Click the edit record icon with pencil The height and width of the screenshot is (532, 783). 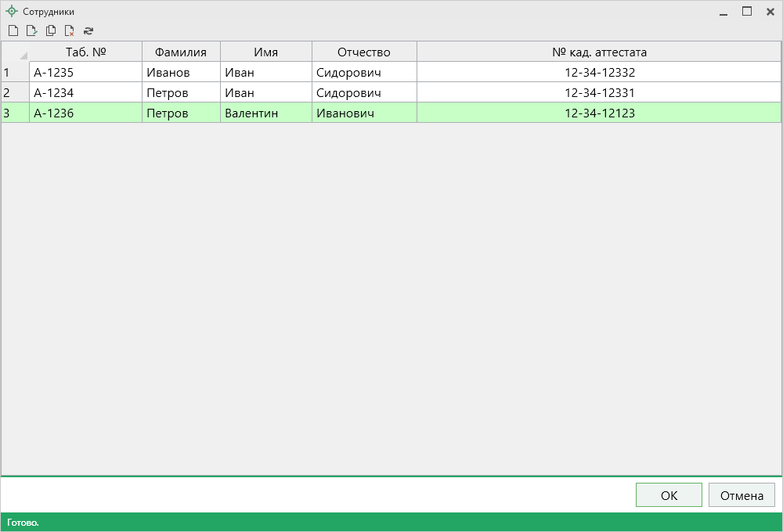click(32, 31)
